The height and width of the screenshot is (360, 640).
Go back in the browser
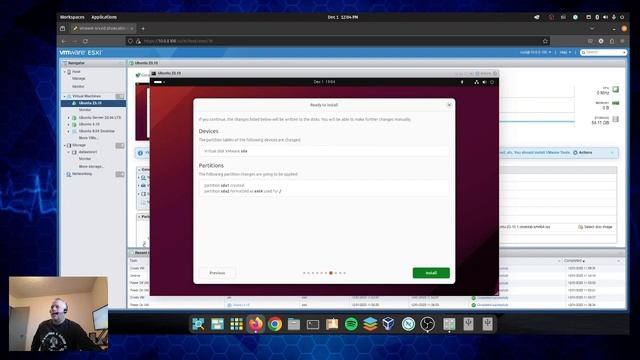[x=64, y=41]
